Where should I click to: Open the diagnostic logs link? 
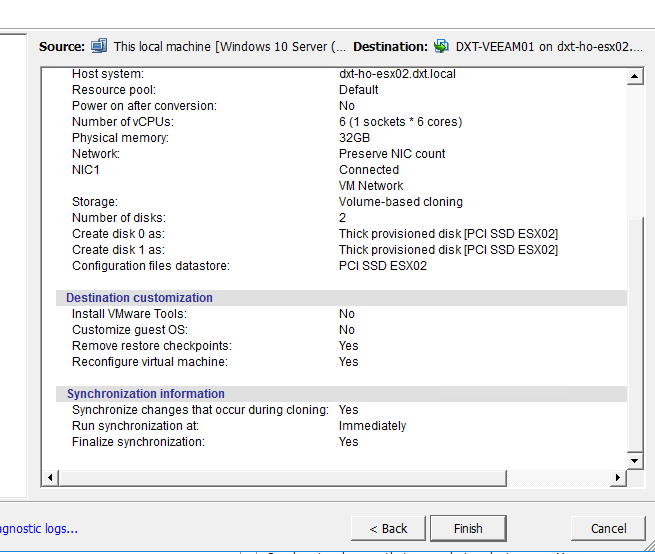point(38,529)
